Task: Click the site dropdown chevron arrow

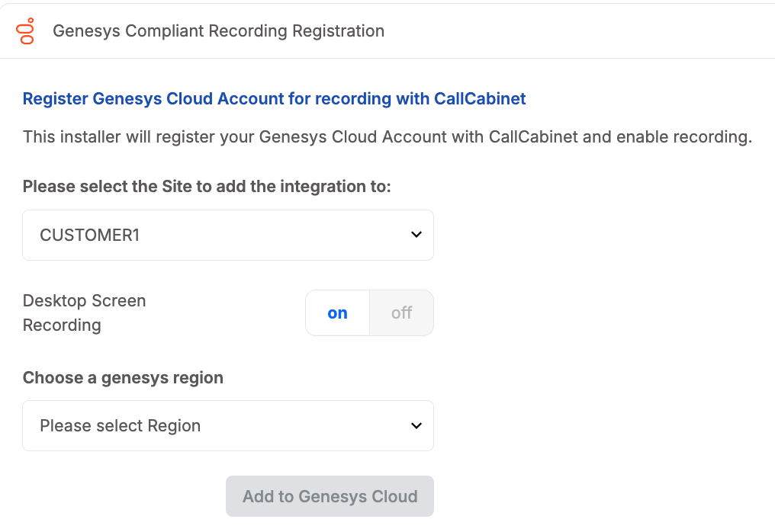Action: pos(416,235)
